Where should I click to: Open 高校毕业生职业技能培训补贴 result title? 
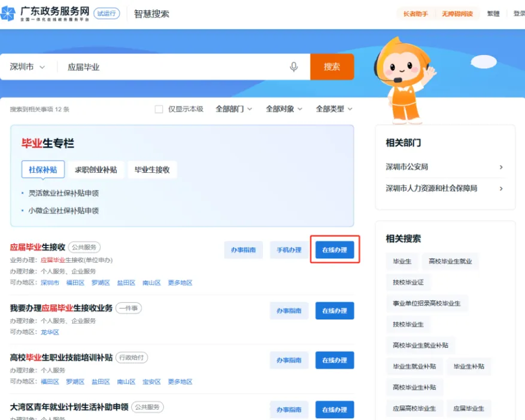point(61,358)
